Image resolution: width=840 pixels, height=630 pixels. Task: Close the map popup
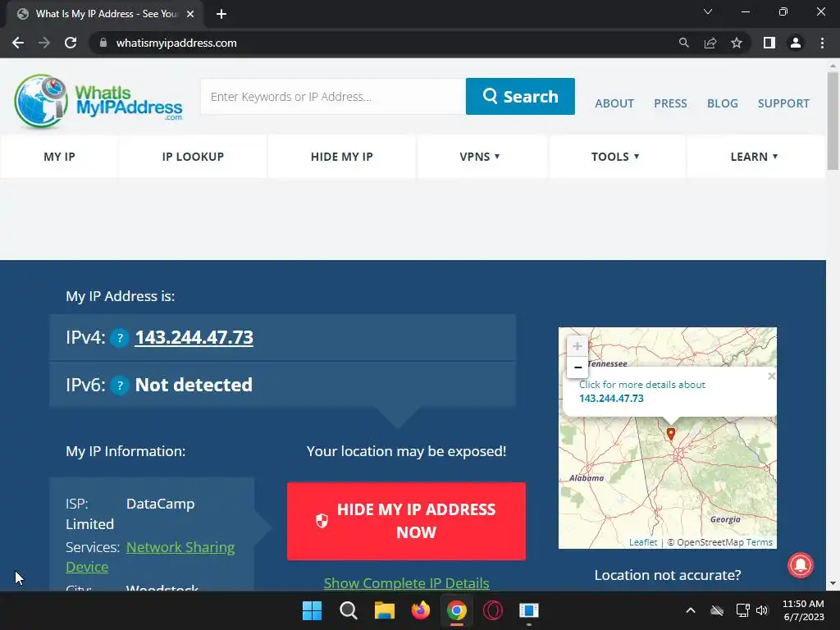click(771, 376)
